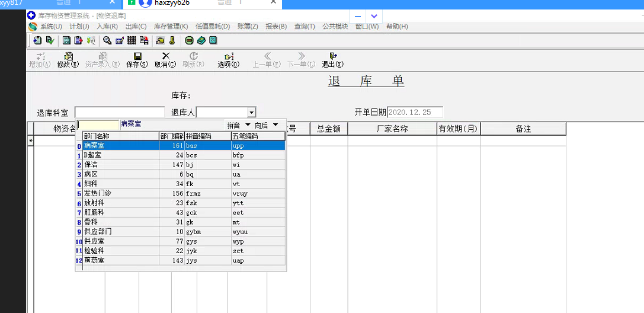The image size is (644, 313).
Task: Open the 报表(B) menu
Action: pos(276,27)
